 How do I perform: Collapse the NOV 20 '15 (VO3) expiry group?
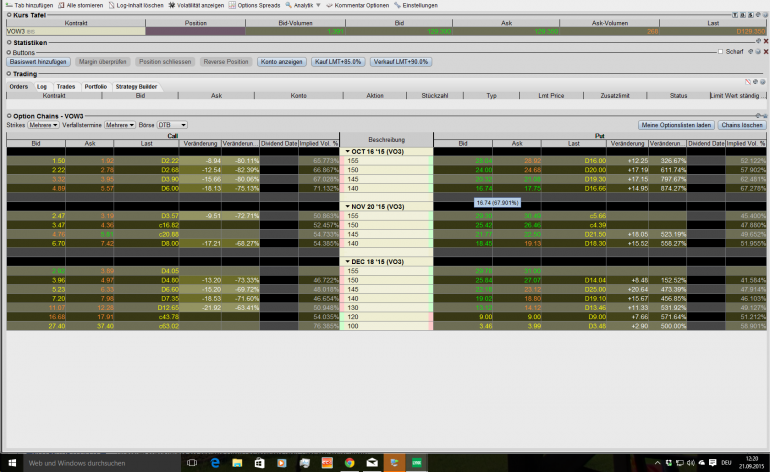[x=348, y=207]
